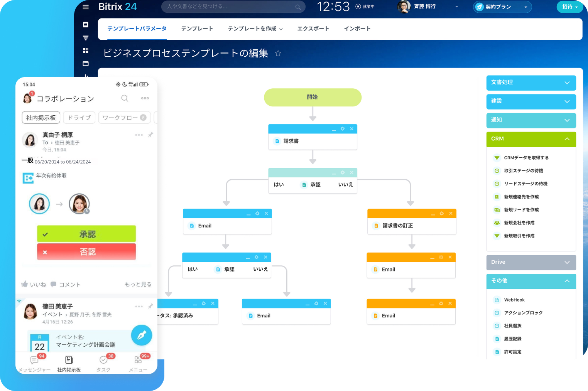Click the floating compose pen button
The width and height of the screenshot is (588, 391).
[142, 335]
